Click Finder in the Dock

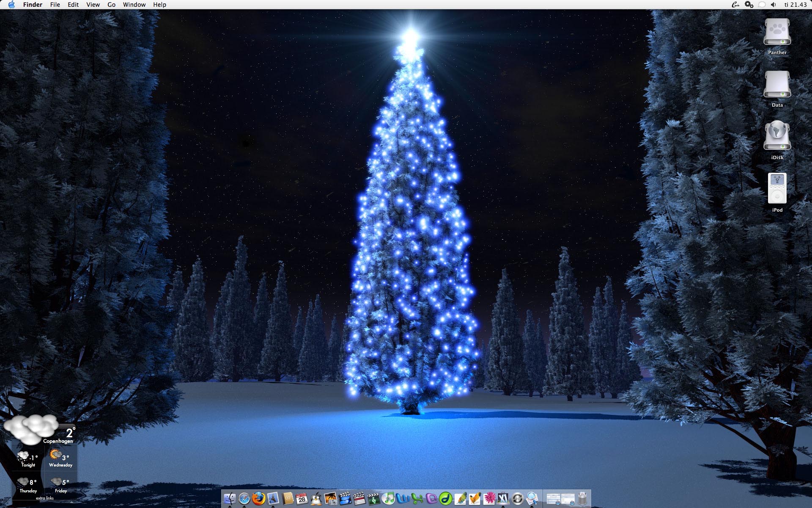(x=230, y=498)
